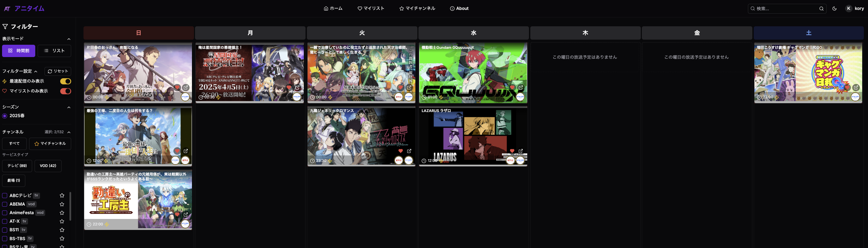The image size is (868, 248).
Task: Select the 日 (Sunday) column header
Action: (139, 33)
